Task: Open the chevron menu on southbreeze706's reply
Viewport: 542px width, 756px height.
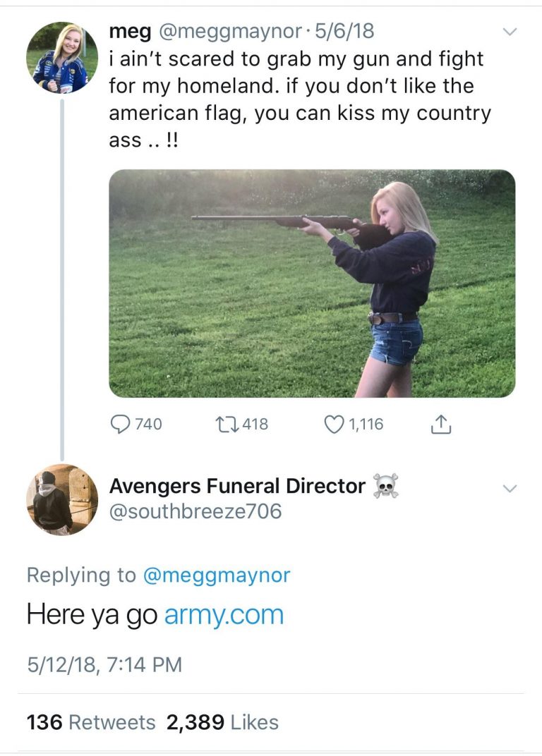Action: [x=509, y=488]
